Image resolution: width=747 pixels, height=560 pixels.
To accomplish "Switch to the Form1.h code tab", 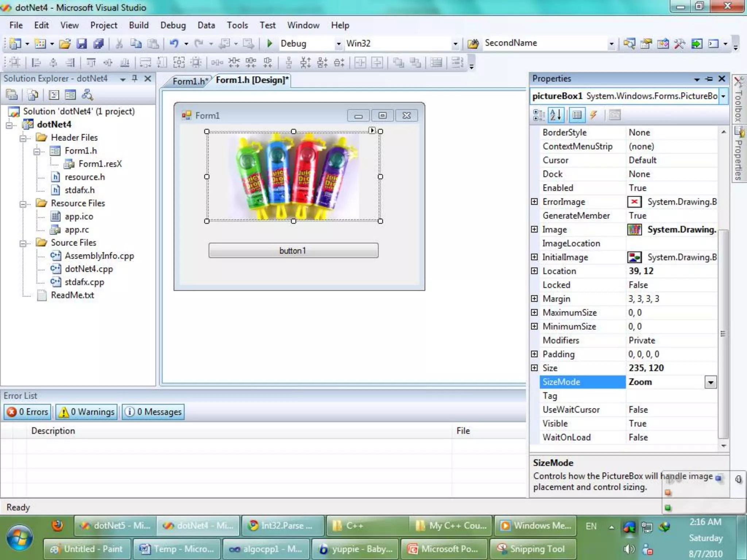I will (x=190, y=81).
